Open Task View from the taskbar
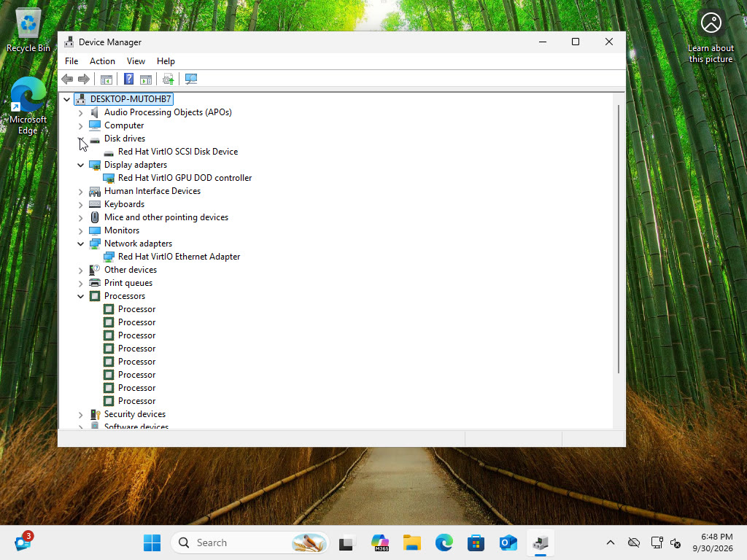Screen dimensions: 747x560 (347, 542)
